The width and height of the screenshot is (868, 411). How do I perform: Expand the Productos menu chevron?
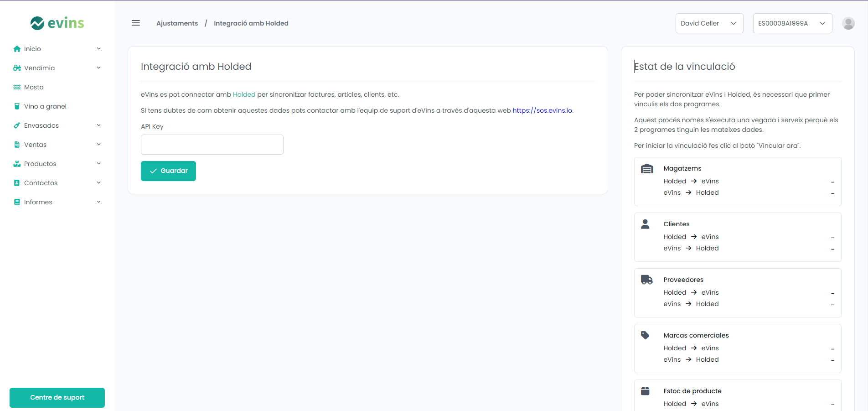[x=98, y=164]
